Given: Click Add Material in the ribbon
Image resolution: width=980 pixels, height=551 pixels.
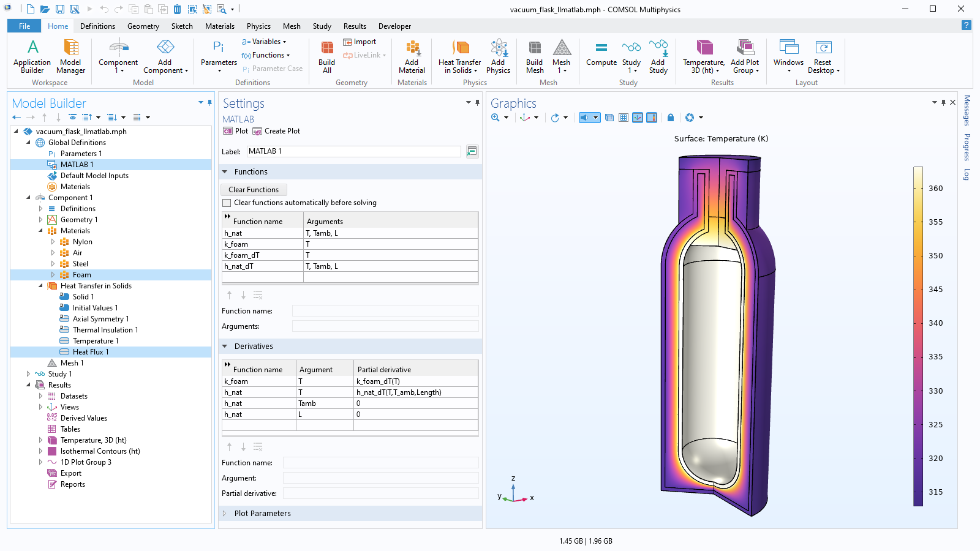Looking at the screenshot, I should pos(412,56).
